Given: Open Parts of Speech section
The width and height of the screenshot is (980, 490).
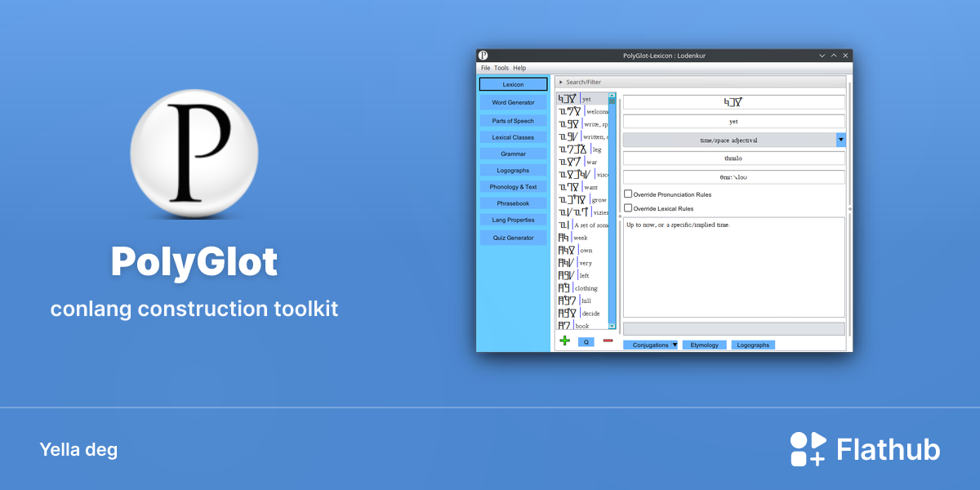Looking at the screenshot, I should (514, 121).
